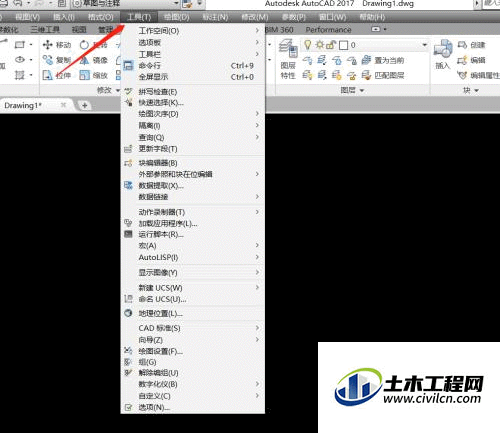500x433 pixels.
Task: Open ribbon minimize options dropdown arrow
Action: 385,29
